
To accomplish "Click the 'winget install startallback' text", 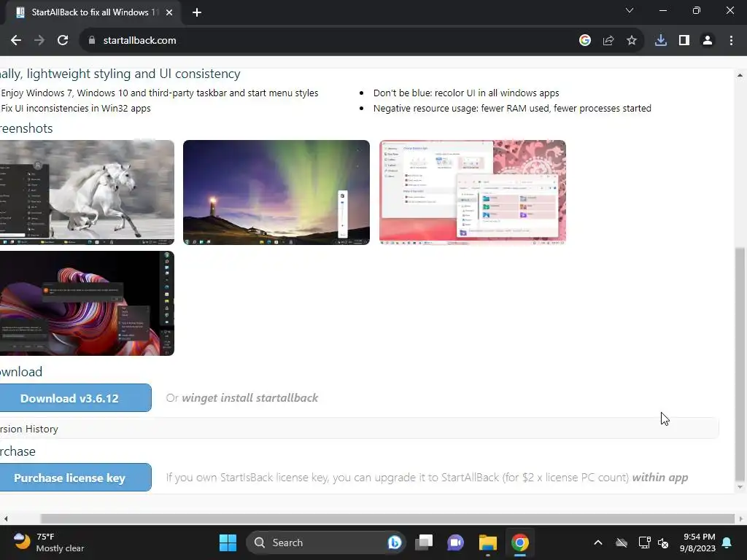I will [x=249, y=398].
